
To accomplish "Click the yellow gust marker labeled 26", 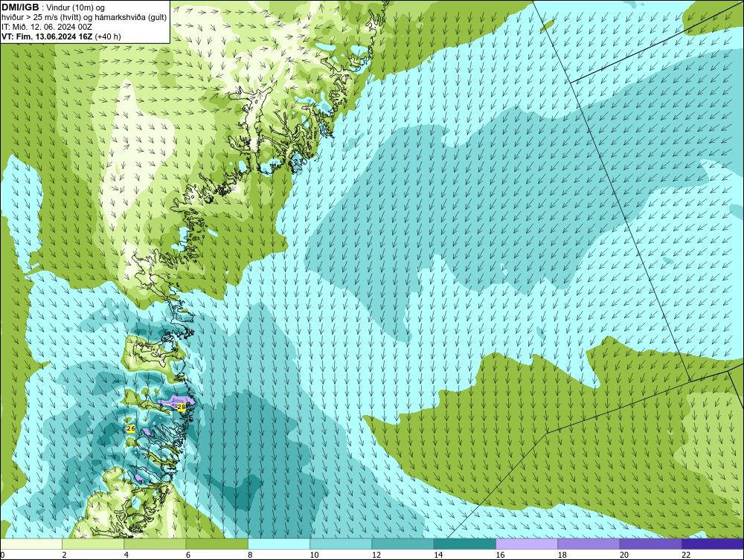I will coord(131,428).
